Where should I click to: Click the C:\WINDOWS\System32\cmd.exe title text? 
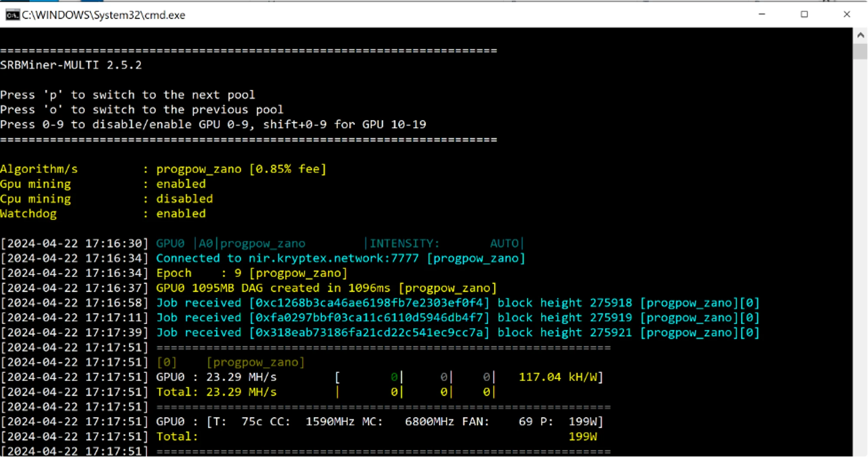103,15
